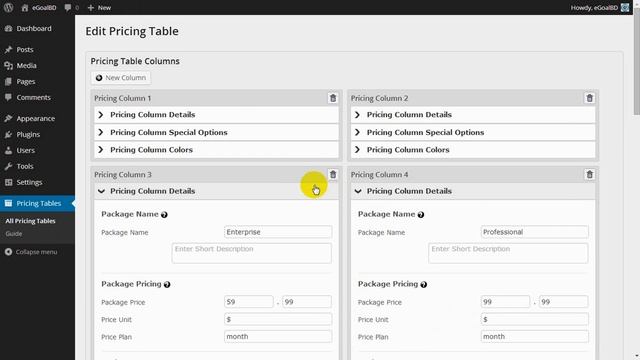Delete Pricing Column 2 with trash icon

589,98
